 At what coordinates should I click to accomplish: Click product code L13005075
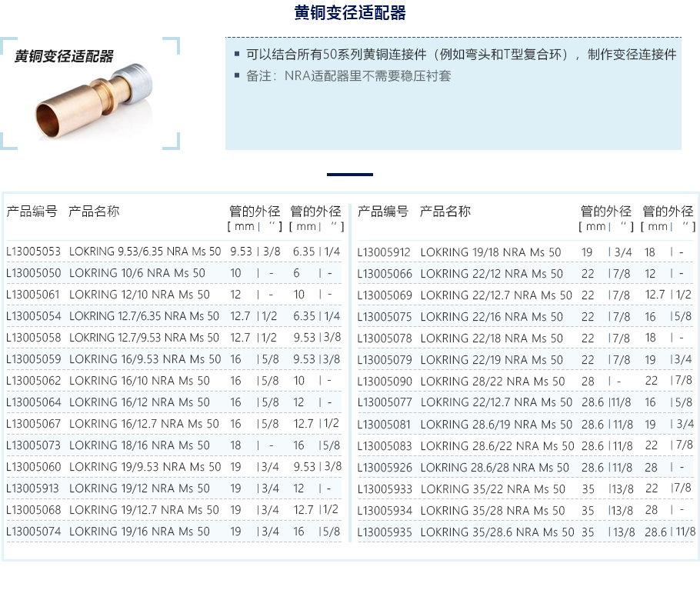pos(385,317)
